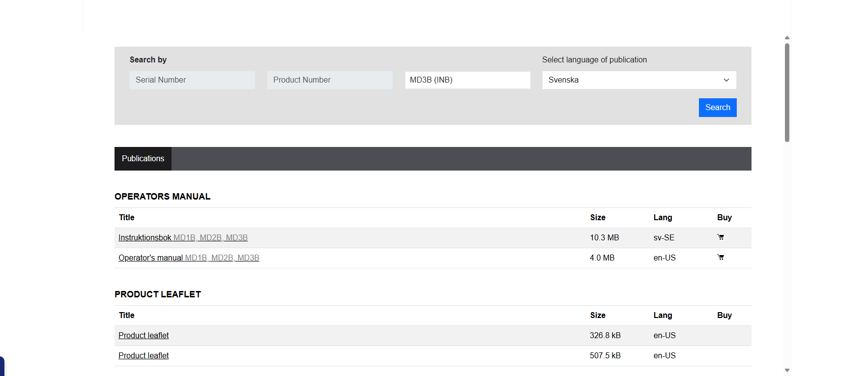The width and height of the screenshot is (868, 376).
Task: Click the Serial Number input field
Action: [192, 80]
